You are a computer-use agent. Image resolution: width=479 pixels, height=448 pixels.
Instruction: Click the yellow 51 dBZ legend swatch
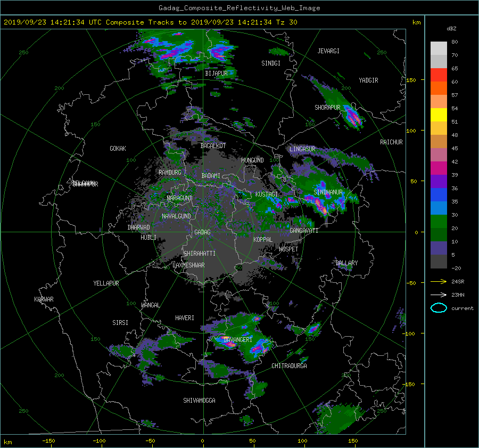pyautogui.click(x=439, y=115)
